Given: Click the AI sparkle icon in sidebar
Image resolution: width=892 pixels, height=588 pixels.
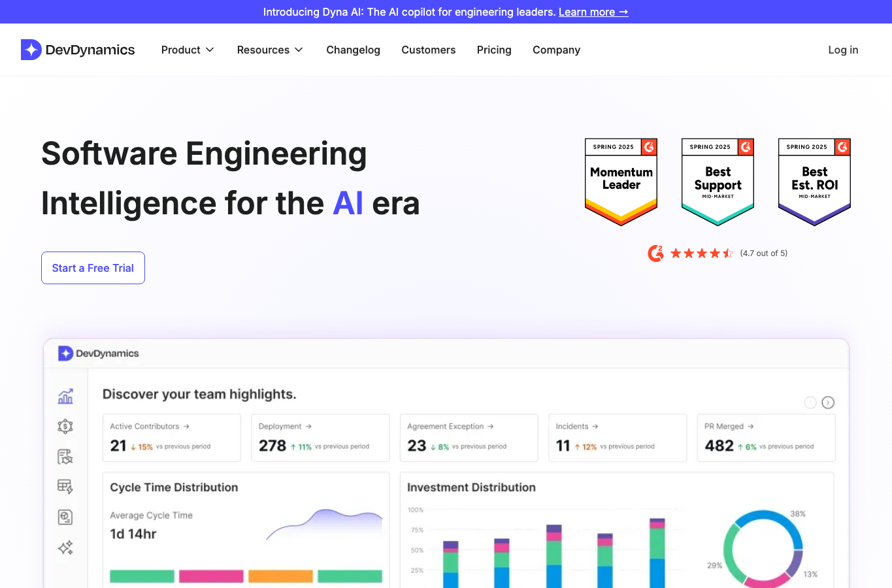Looking at the screenshot, I should [65, 547].
